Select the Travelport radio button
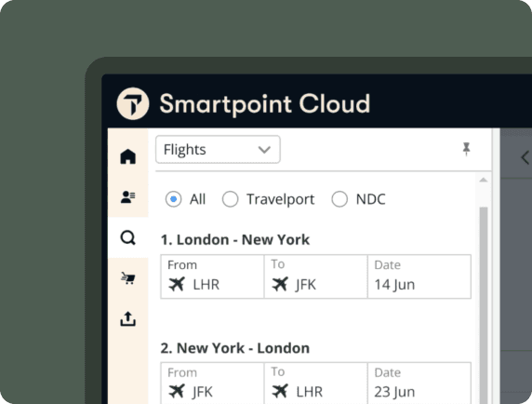Viewport: 532px width, 404px height. [x=230, y=199]
